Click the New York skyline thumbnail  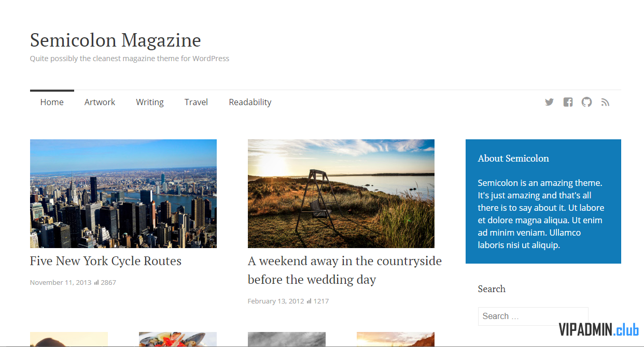pyautogui.click(x=123, y=194)
